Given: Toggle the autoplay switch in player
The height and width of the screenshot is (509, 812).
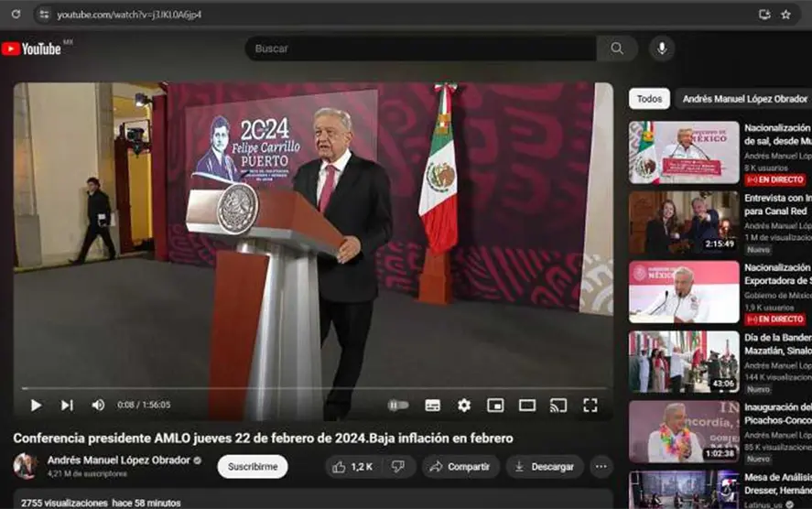Looking at the screenshot, I should point(398,405).
